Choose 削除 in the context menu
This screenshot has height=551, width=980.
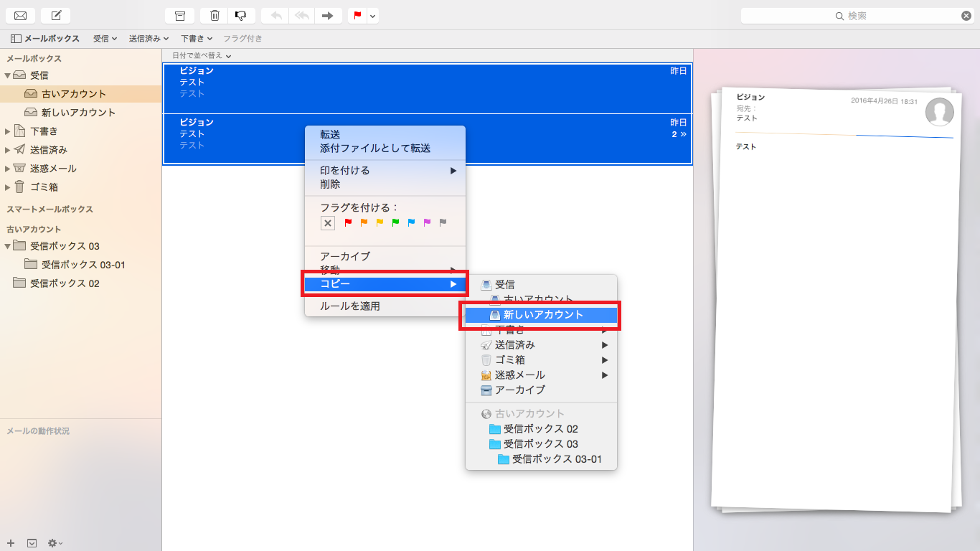[x=385, y=184]
